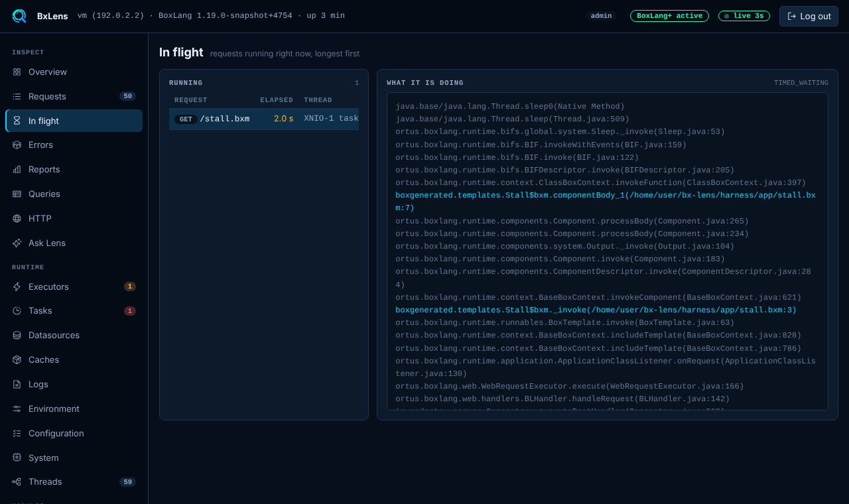Click the Reports bar chart icon
The width and height of the screenshot is (849, 504).
17,169
